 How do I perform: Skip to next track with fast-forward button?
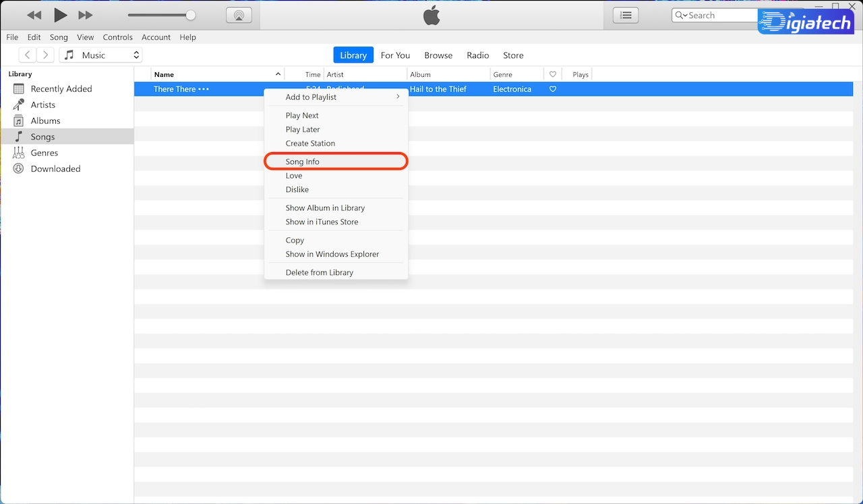(86, 15)
